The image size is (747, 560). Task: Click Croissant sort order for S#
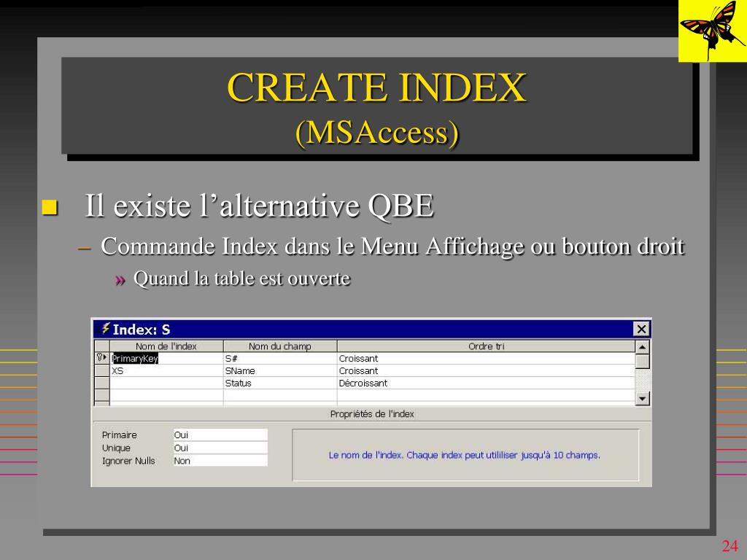point(486,359)
